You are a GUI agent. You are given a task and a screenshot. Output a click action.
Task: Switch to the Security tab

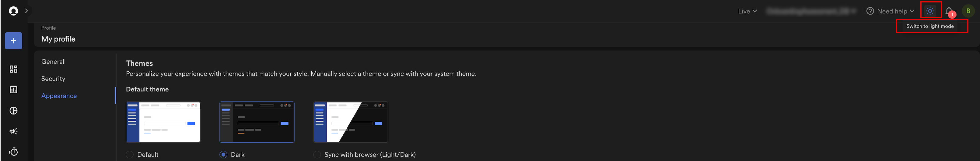pyautogui.click(x=53, y=79)
